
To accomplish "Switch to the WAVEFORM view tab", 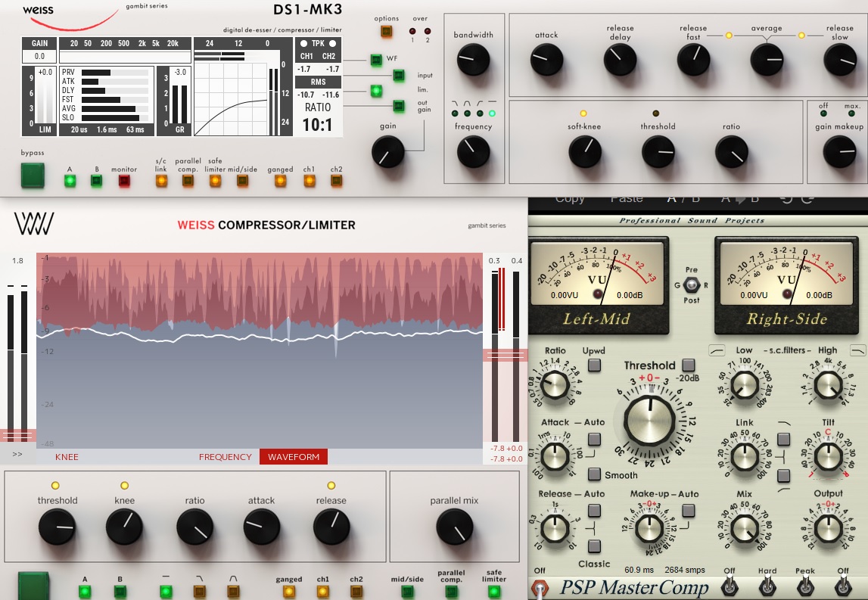I will point(294,457).
